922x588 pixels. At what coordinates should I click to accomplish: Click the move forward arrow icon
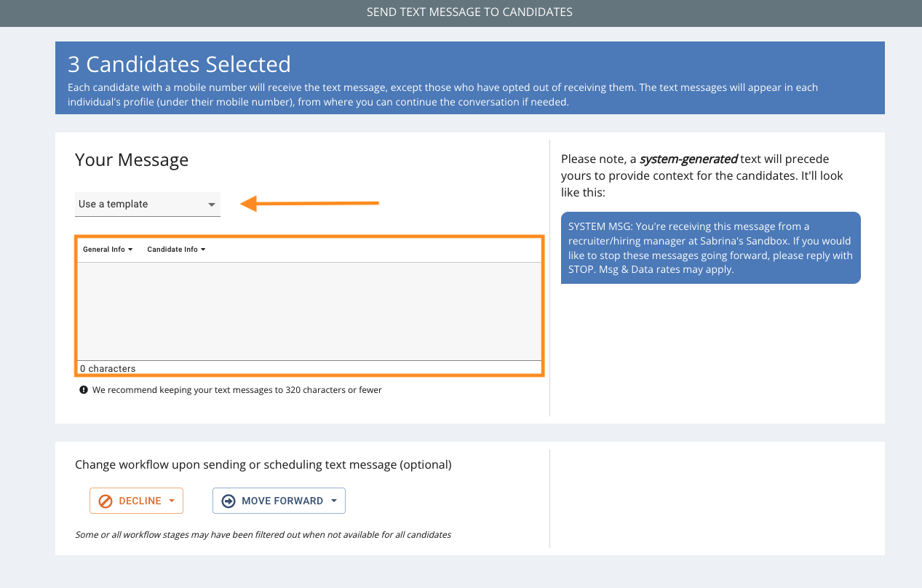[228, 501]
